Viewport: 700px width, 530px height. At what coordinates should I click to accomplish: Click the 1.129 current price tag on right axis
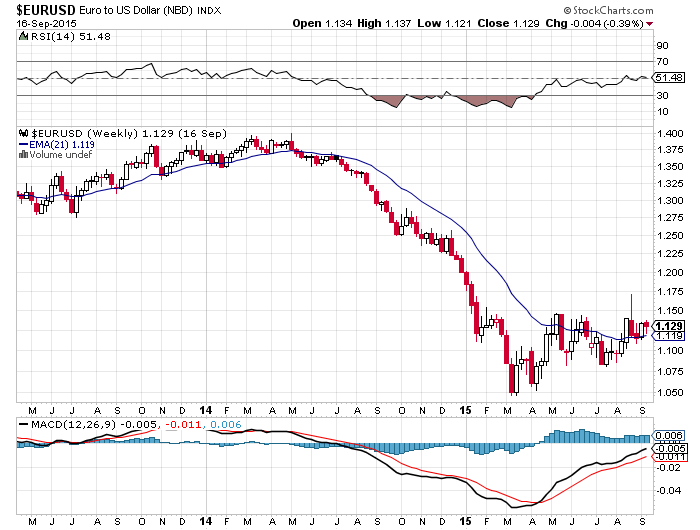pos(666,326)
